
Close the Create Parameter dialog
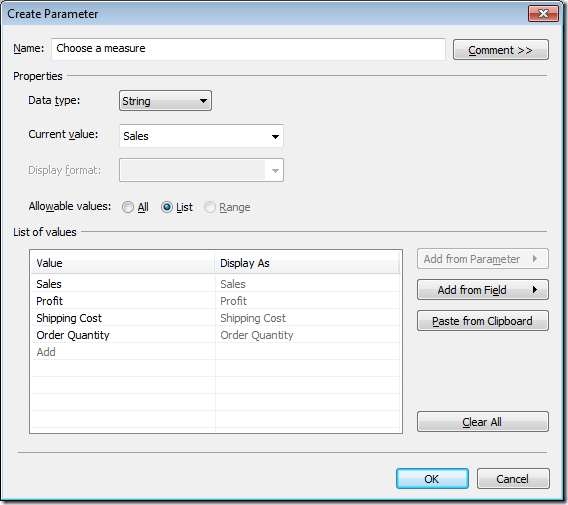543,14
